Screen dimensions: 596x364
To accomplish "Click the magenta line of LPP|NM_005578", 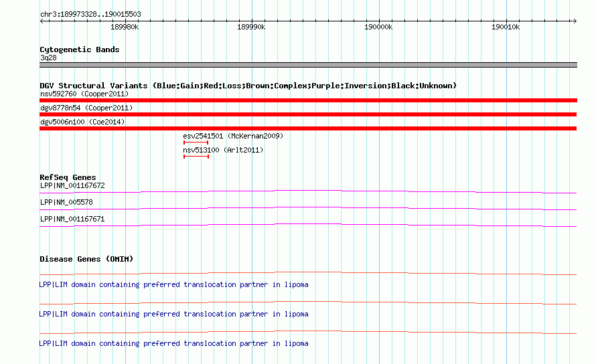I will pos(308,208).
